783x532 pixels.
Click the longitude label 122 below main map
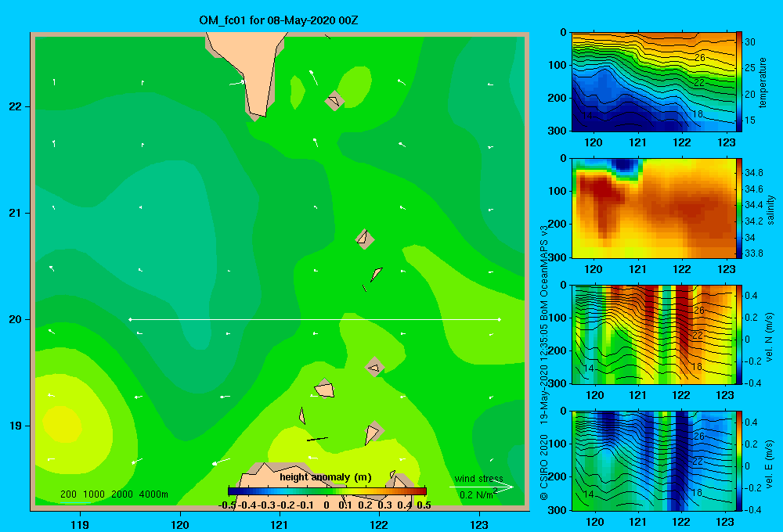pyautogui.click(x=379, y=524)
